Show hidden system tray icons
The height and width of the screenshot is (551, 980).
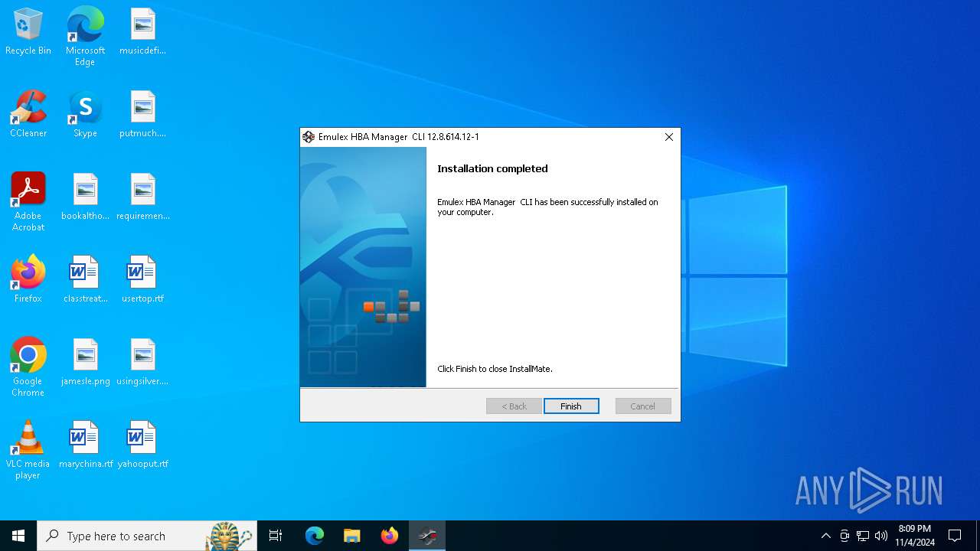click(825, 536)
